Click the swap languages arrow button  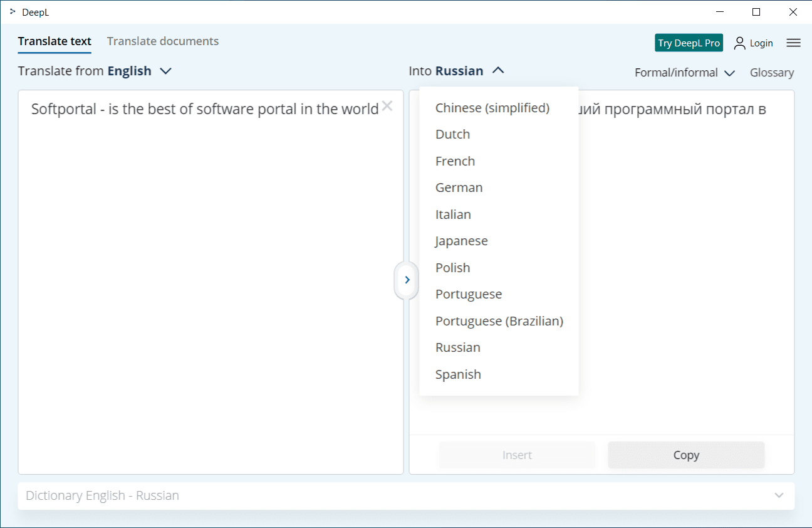click(407, 280)
